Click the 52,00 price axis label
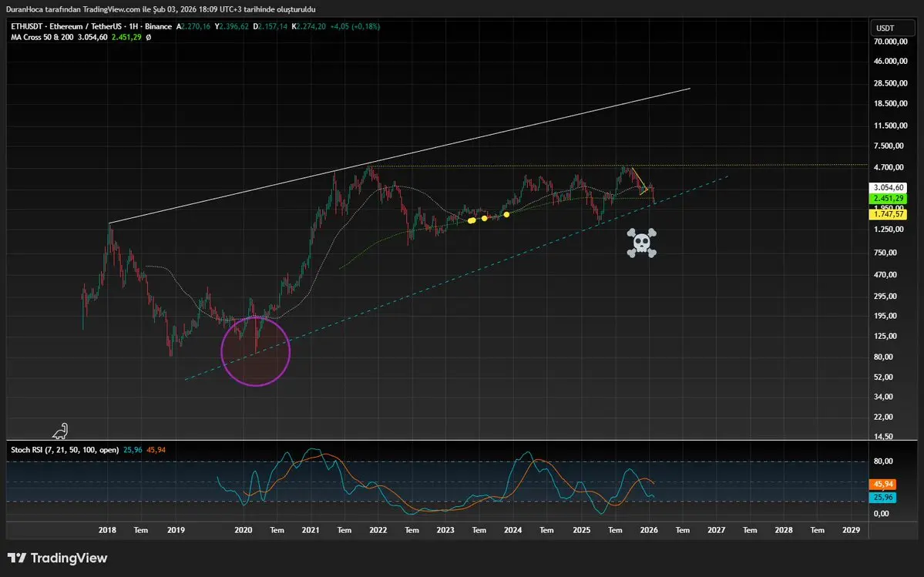Viewport: 924px width, 577px height. (883, 377)
